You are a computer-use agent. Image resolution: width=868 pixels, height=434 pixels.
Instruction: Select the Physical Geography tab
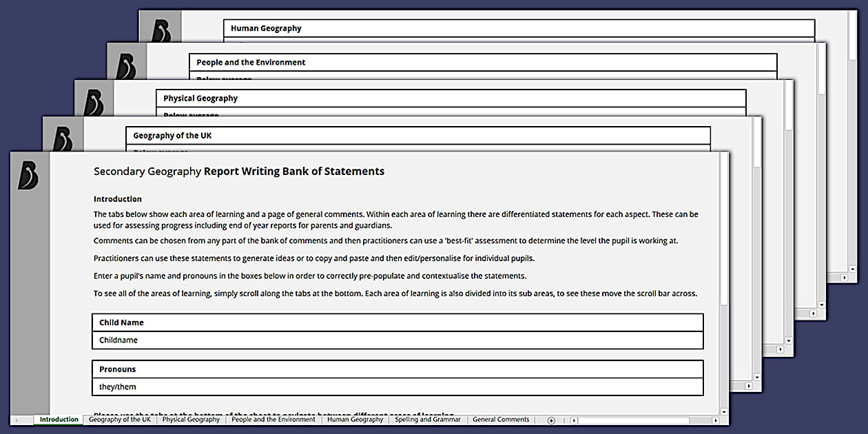(x=191, y=420)
